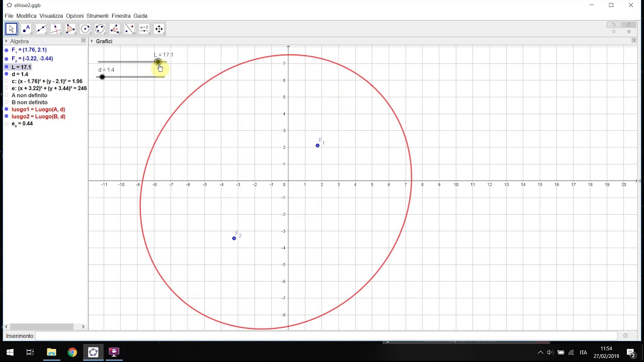The image size is (644, 362).
Task: Open File Explorer from taskbar
Action: click(51, 352)
